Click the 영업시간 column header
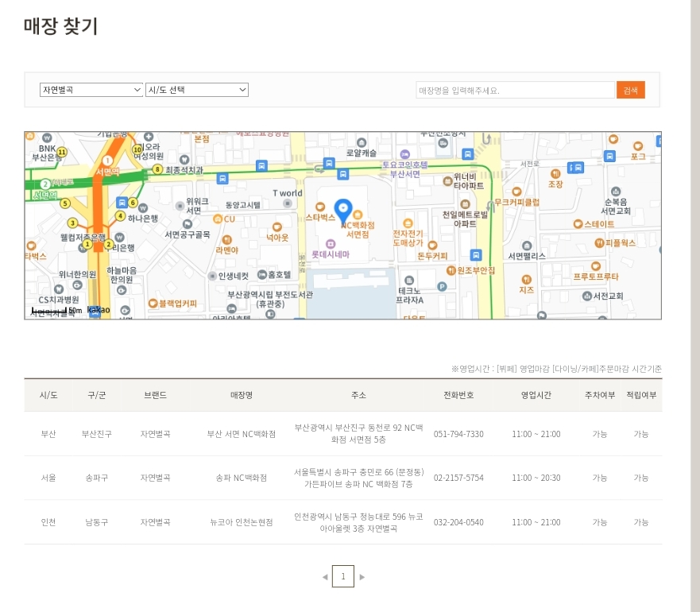The width and height of the screenshot is (700, 612). (536, 395)
